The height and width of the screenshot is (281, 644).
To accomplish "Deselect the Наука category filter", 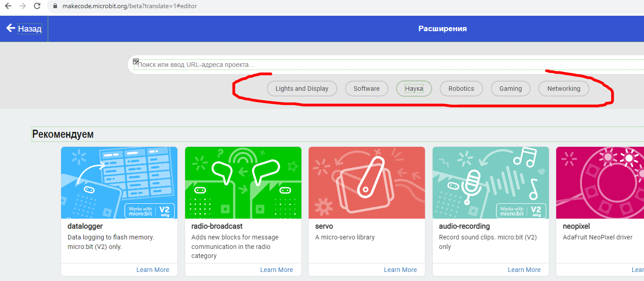I will (414, 89).
